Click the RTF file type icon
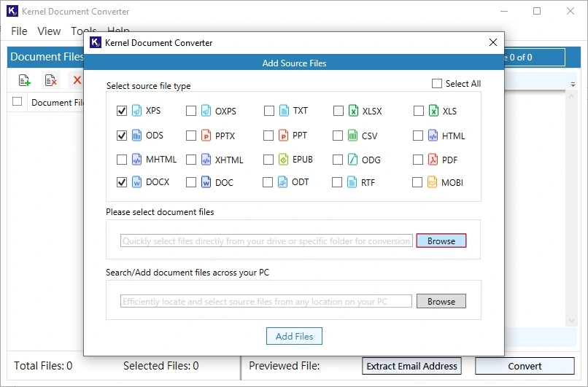 point(352,182)
